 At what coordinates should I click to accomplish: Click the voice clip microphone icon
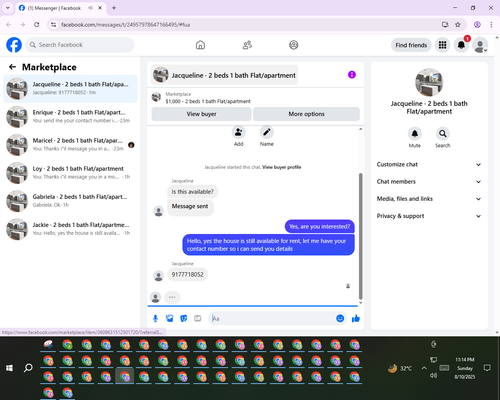click(155, 318)
